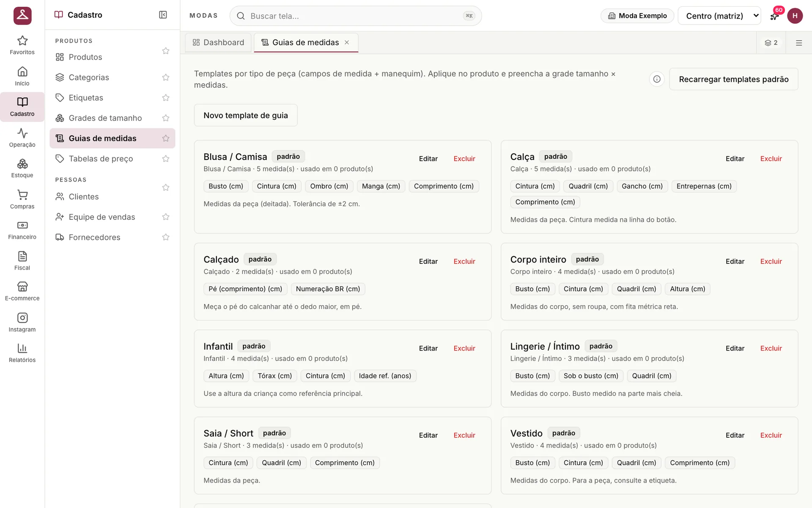The height and width of the screenshot is (508, 812).
Task: Open the Relatórios chart icon
Action: tap(22, 353)
